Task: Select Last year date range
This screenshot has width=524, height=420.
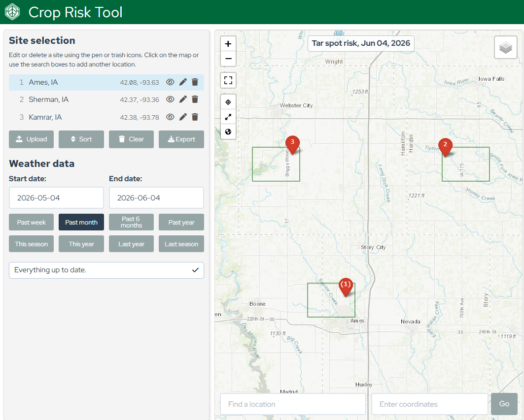Action: tap(131, 244)
